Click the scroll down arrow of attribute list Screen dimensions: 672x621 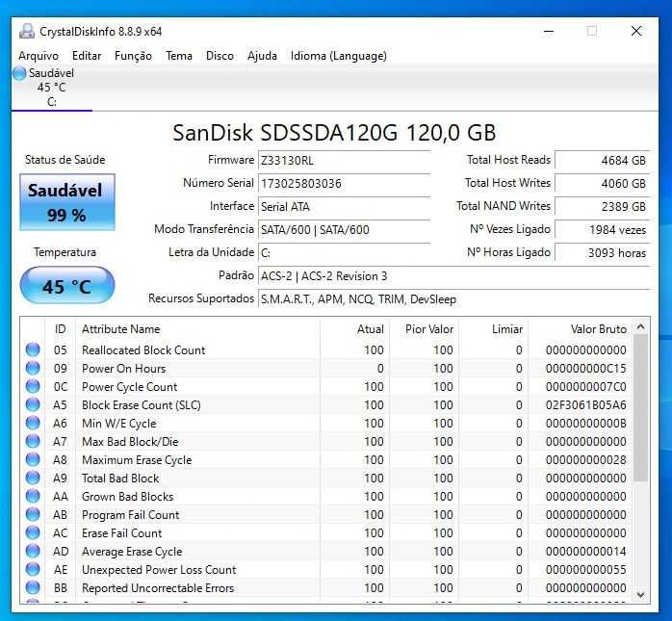tap(641, 595)
